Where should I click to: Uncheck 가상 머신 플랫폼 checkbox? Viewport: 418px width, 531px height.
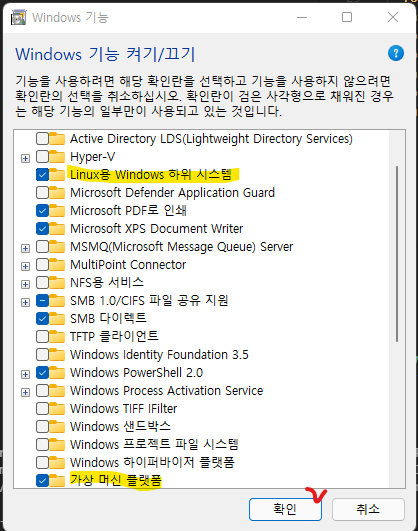pos(42,480)
